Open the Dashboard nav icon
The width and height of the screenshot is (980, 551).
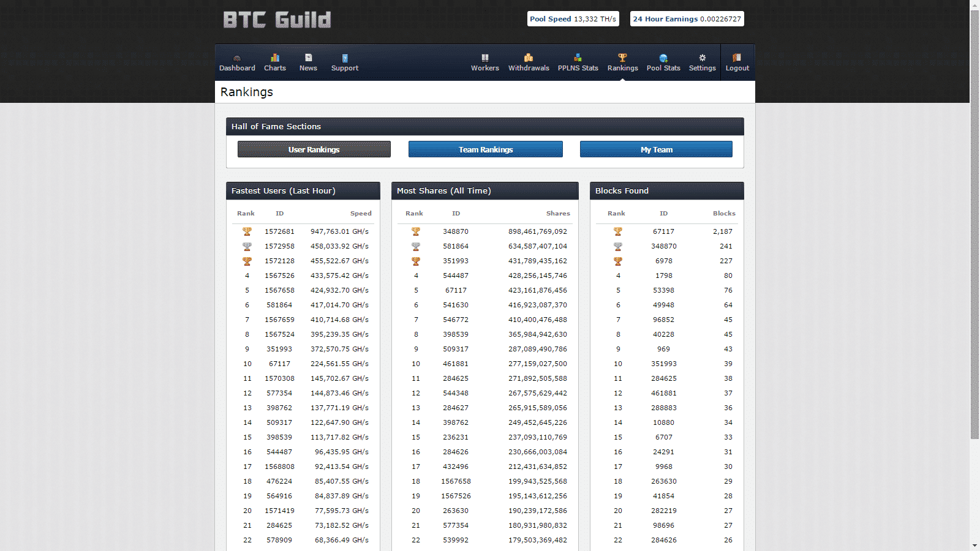point(237,58)
